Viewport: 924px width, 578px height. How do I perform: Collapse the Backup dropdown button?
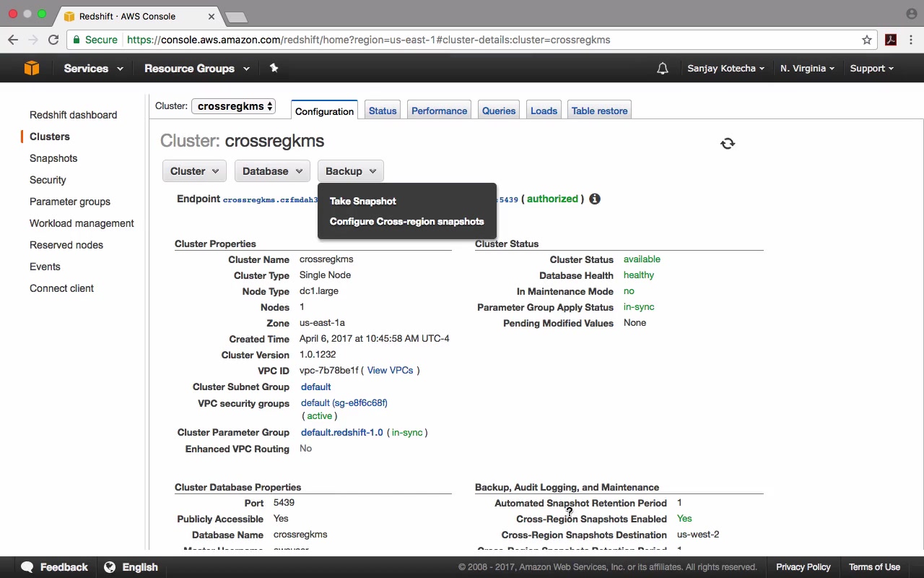point(351,171)
